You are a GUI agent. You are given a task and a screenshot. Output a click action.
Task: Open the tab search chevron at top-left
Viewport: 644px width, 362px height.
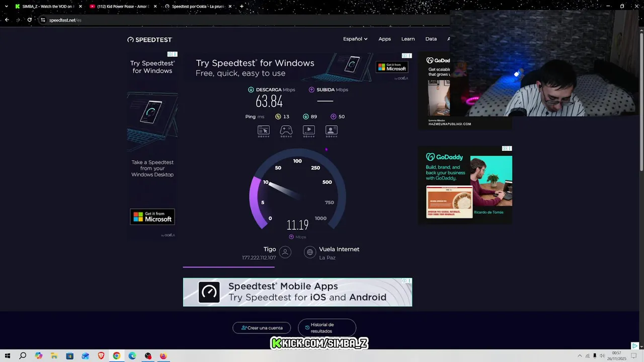[7, 6]
